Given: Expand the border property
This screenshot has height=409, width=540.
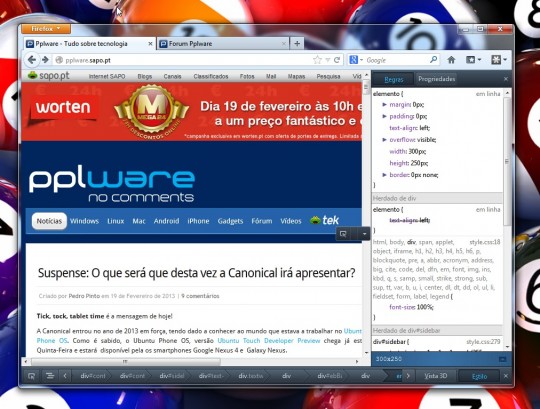Looking at the screenshot, I should 384,175.
